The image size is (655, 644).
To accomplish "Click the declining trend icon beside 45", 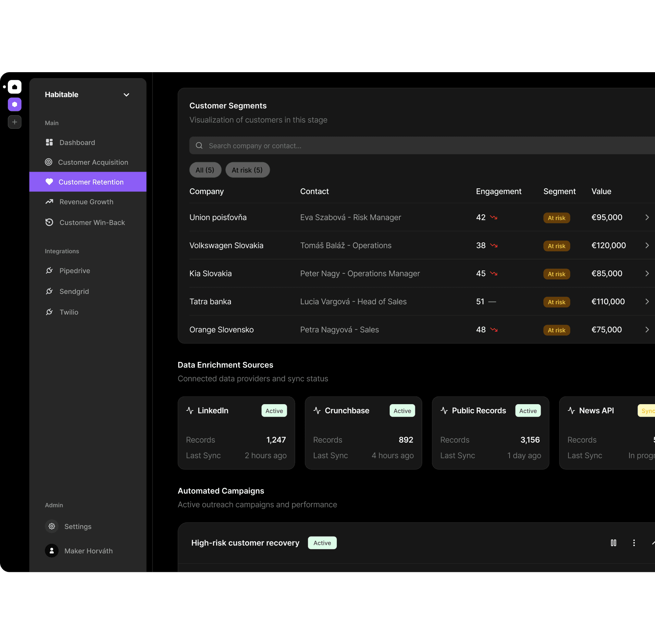I will coord(494,274).
